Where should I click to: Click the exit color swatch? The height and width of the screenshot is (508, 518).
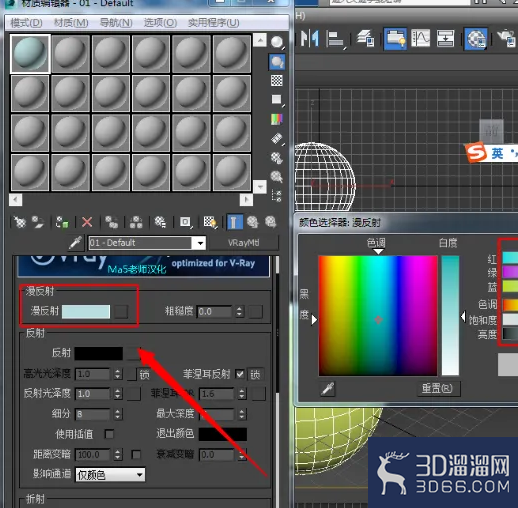point(223,434)
